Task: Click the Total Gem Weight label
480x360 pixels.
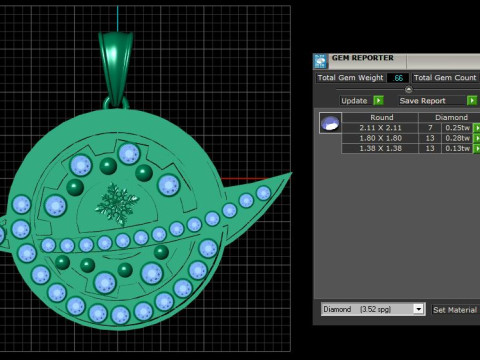Action: tap(350, 78)
